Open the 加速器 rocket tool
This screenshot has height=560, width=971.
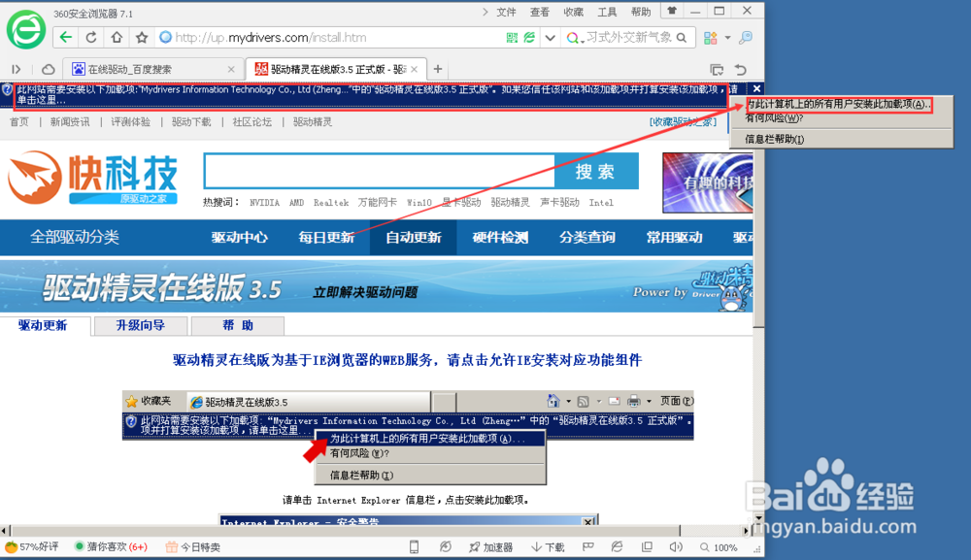pyautogui.click(x=490, y=547)
